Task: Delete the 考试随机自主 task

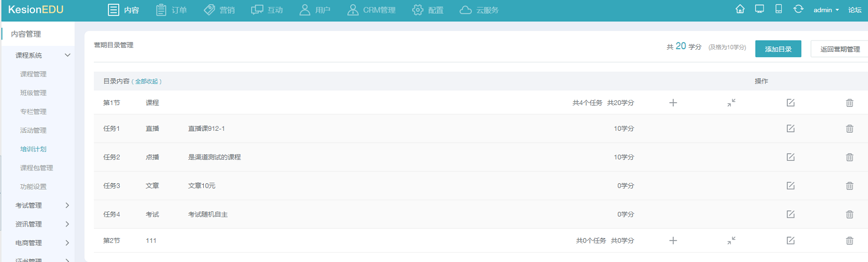Action: pos(849,214)
